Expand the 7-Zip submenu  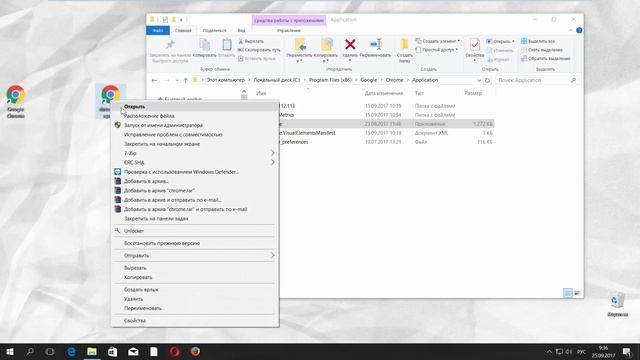pyautogui.click(x=195, y=153)
